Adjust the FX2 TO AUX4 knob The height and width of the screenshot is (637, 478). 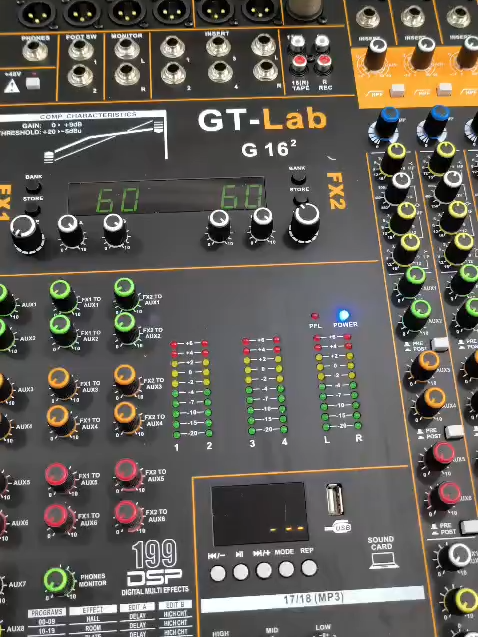tap(127, 418)
